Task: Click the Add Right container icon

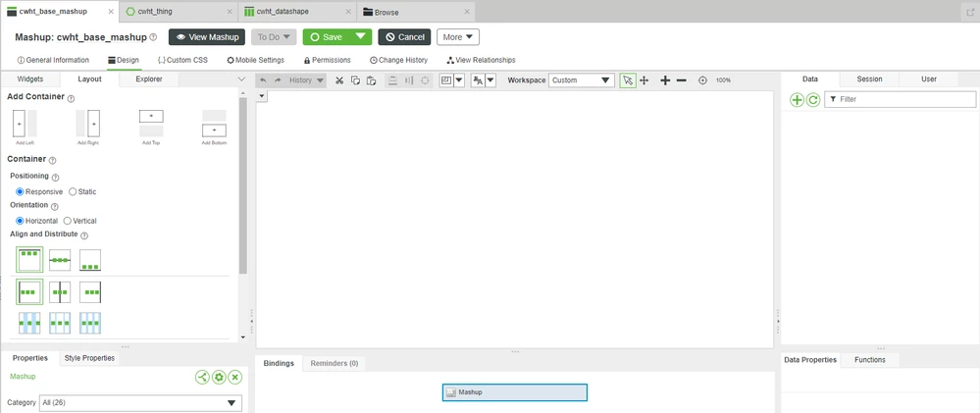Action: tap(88, 124)
